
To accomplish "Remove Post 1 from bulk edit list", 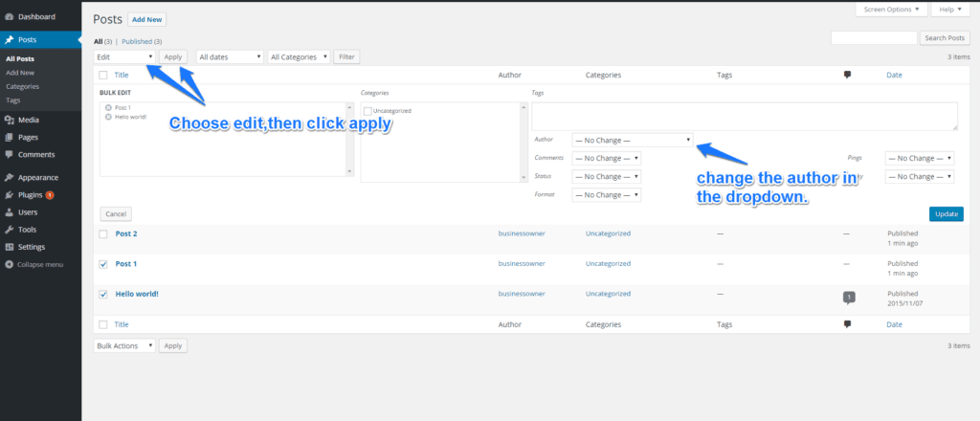I will click(x=108, y=107).
